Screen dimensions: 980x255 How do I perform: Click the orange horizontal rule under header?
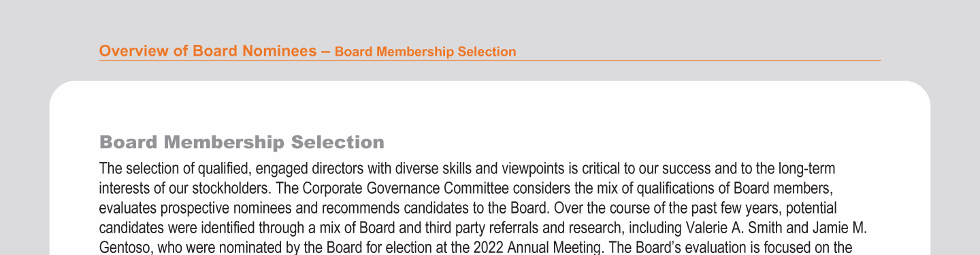[490, 61]
